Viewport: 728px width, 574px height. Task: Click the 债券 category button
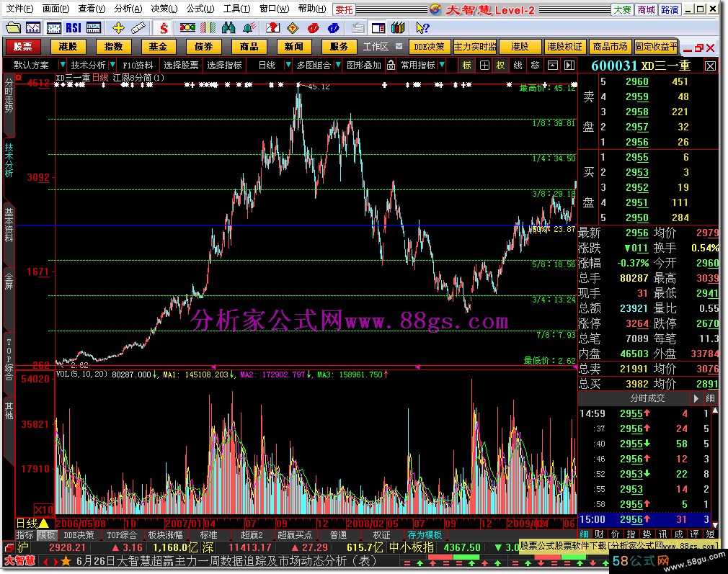click(x=203, y=46)
